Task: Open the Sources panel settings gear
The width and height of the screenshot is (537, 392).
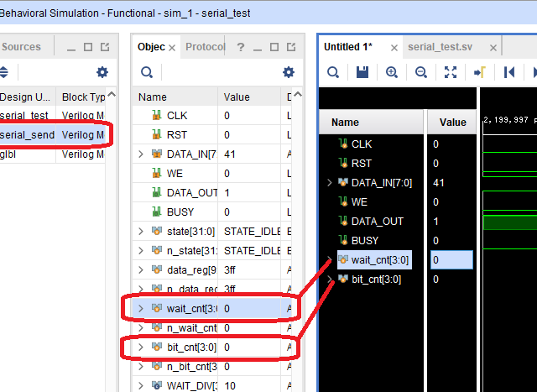Action: 102,72
